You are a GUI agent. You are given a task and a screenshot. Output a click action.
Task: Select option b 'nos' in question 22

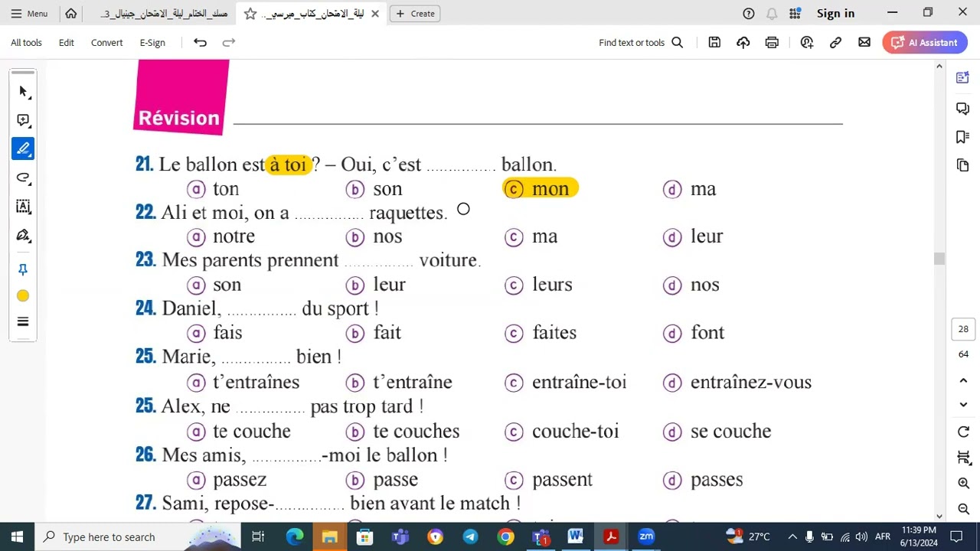click(374, 236)
